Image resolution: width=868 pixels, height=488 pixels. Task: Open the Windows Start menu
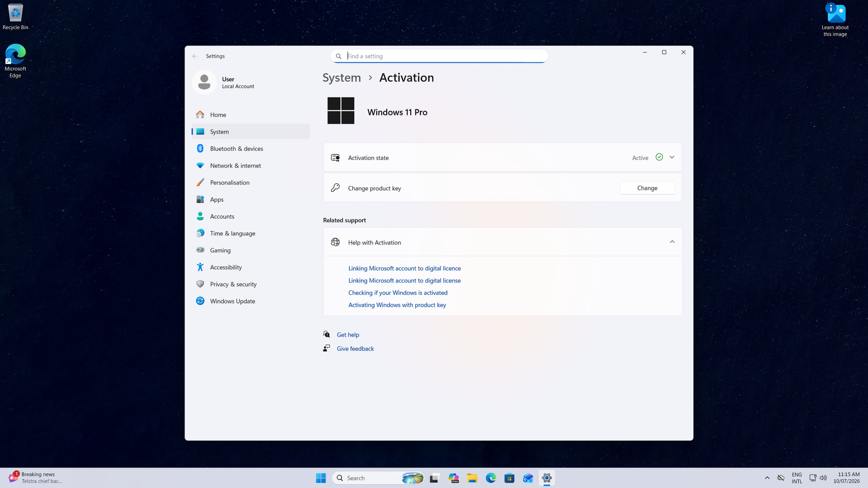[321, 478]
